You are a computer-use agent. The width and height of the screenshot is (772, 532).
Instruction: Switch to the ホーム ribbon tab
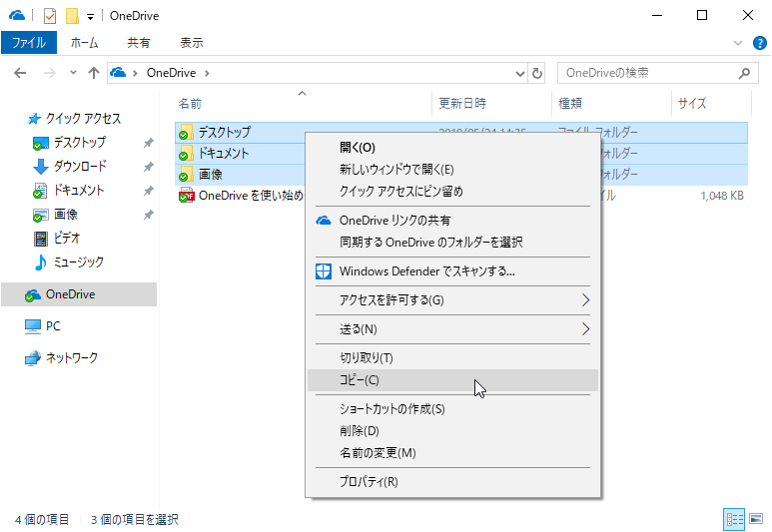84,43
